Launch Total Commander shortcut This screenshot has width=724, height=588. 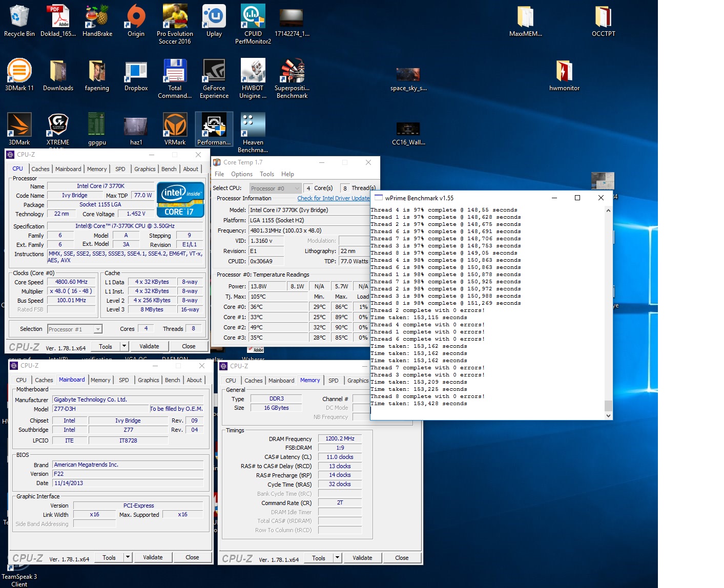click(x=175, y=78)
